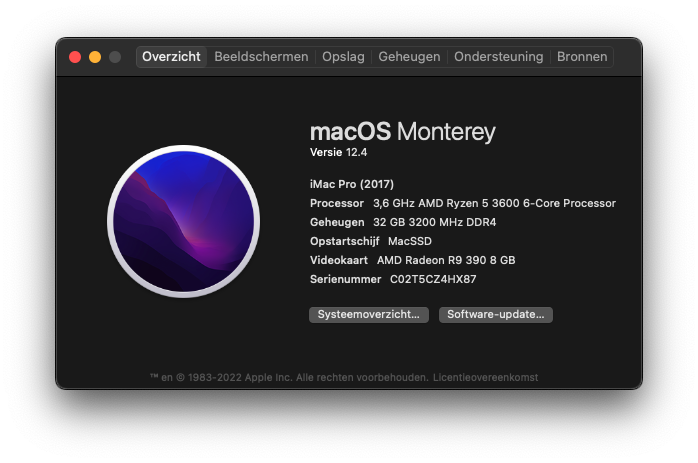Click the greyed-out zoom window button
This screenshot has width=698, height=463.
[115, 57]
